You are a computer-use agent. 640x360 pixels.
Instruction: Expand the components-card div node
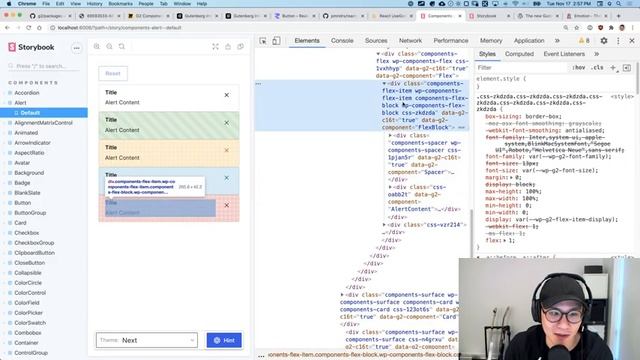click(342, 295)
